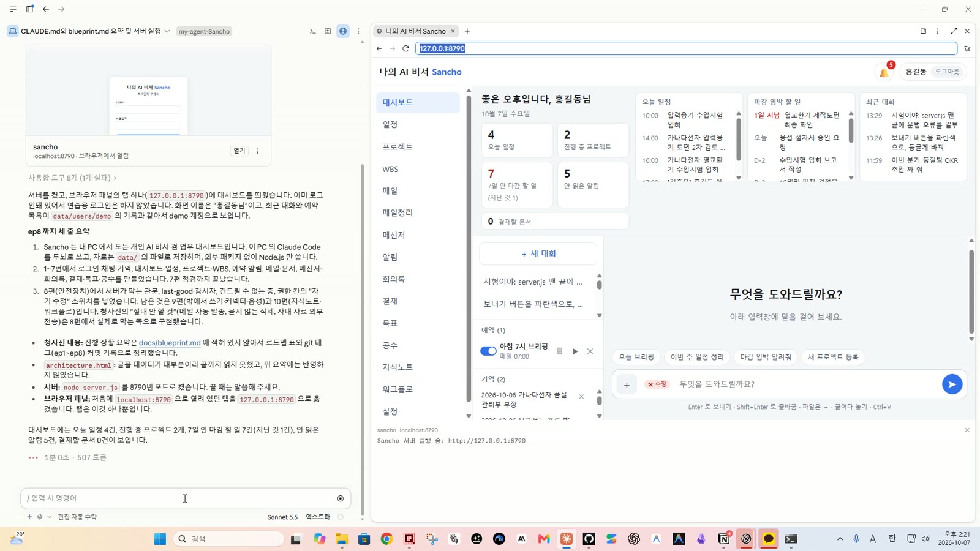Open the notification bell with 5 badge
The height and width of the screenshot is (551, 980).
click(884, 72)
